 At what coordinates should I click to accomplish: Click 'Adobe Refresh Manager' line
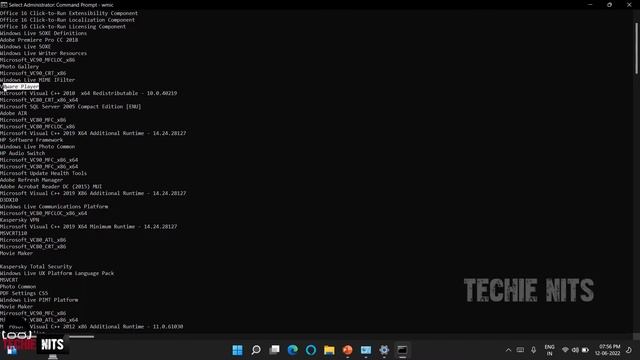click(31, 180)
